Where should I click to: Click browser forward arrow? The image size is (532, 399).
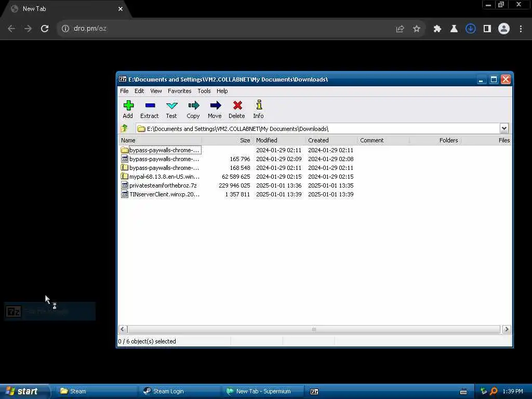click(28, 29)
